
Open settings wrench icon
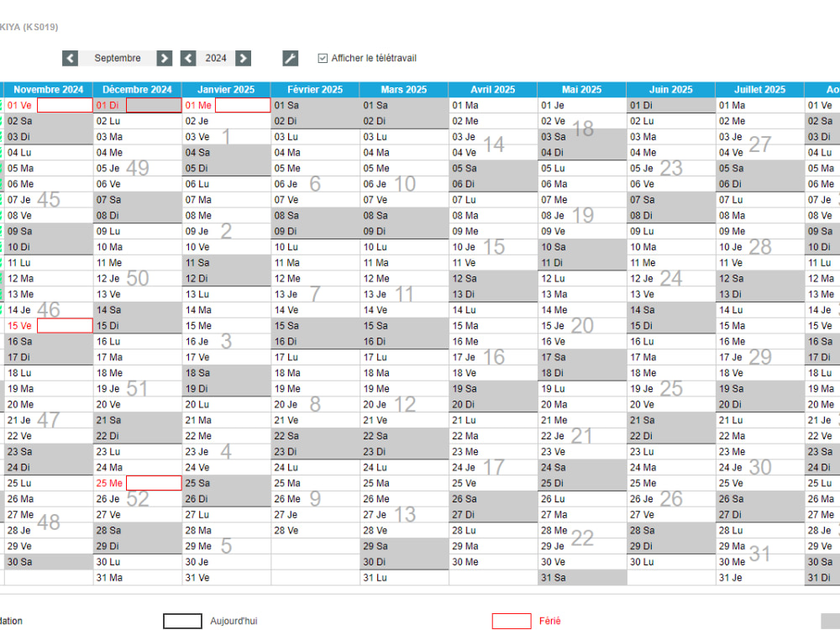tap(291, 59)
